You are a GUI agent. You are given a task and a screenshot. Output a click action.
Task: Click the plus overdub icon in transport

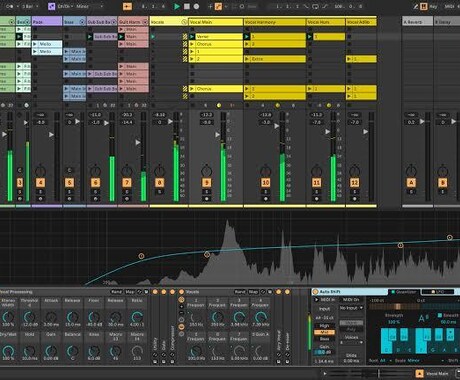[210, 6]
